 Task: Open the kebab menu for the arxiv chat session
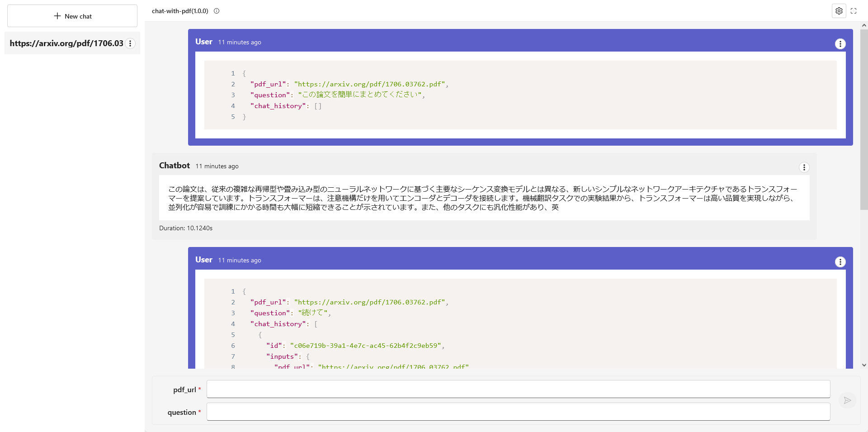[x=130, y=43]
